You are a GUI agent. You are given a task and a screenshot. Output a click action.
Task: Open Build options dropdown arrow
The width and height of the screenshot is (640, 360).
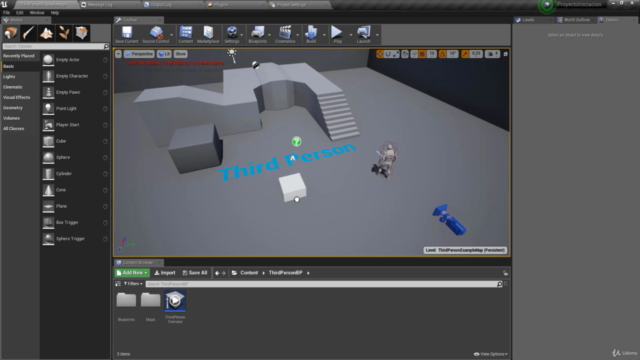click(324, 35)
